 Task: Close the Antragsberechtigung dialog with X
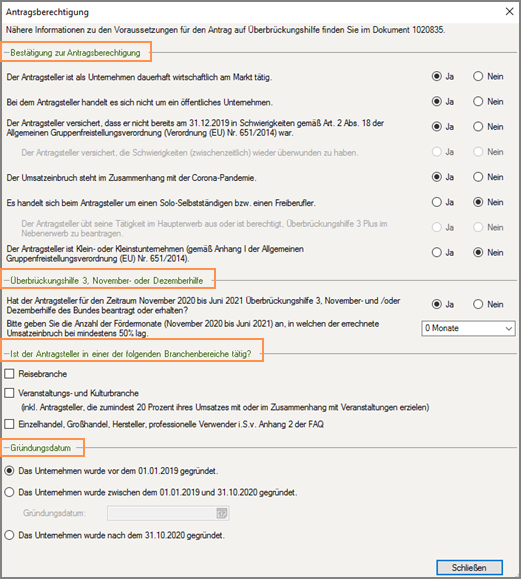(510, 11)
